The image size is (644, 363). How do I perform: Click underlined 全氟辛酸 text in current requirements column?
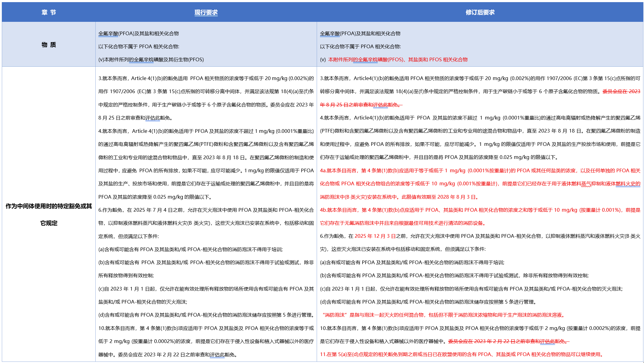[x=107, y=34]
